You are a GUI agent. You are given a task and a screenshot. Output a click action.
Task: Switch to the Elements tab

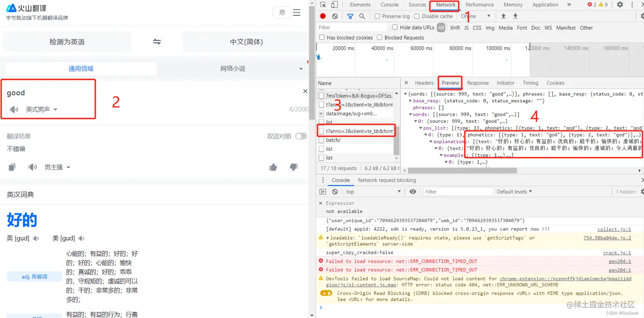[x=360, y=5]
